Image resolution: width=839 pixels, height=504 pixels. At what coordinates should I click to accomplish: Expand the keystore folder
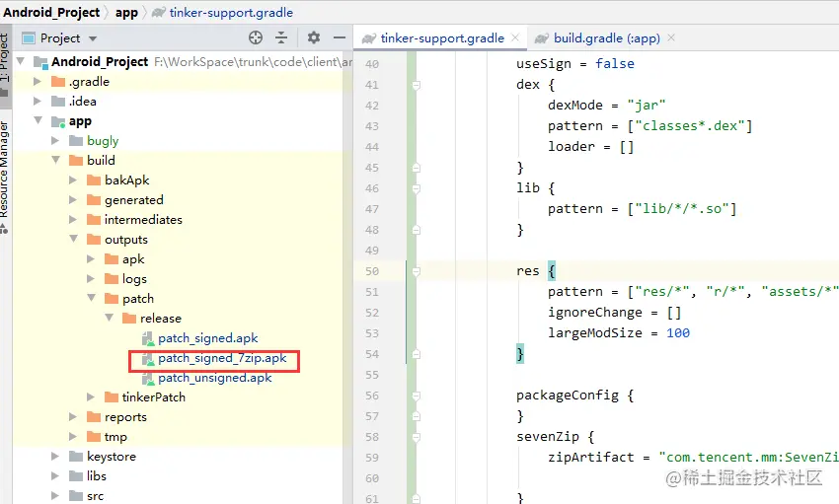[55, 457]
